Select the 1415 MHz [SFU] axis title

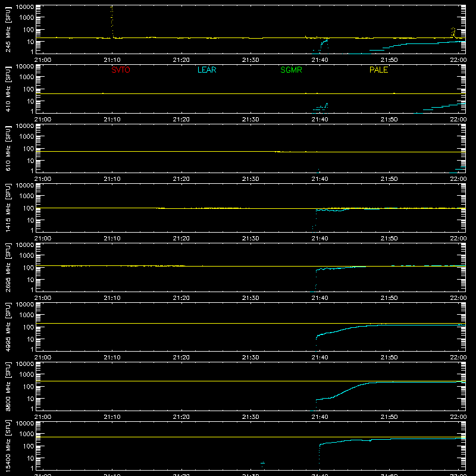pos(8,208)
